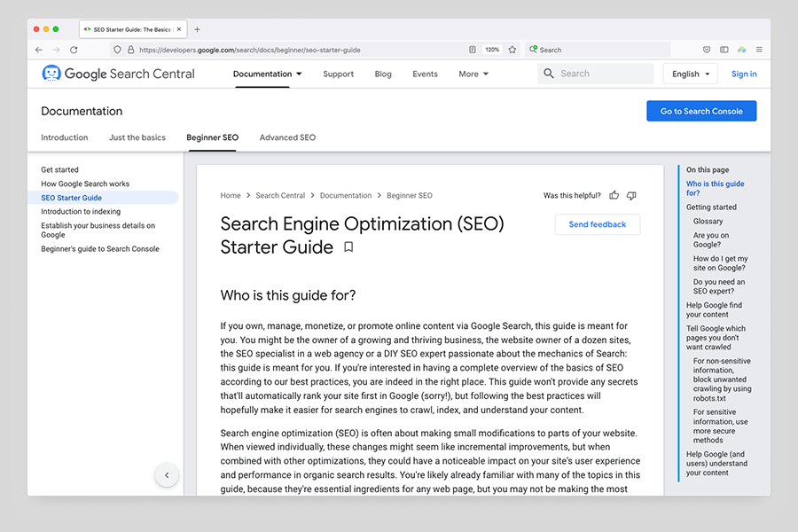Viewport: 798px width, 532px height.
Task: Open the Documentation dropdown menu
Action: (x=268, y=74)
